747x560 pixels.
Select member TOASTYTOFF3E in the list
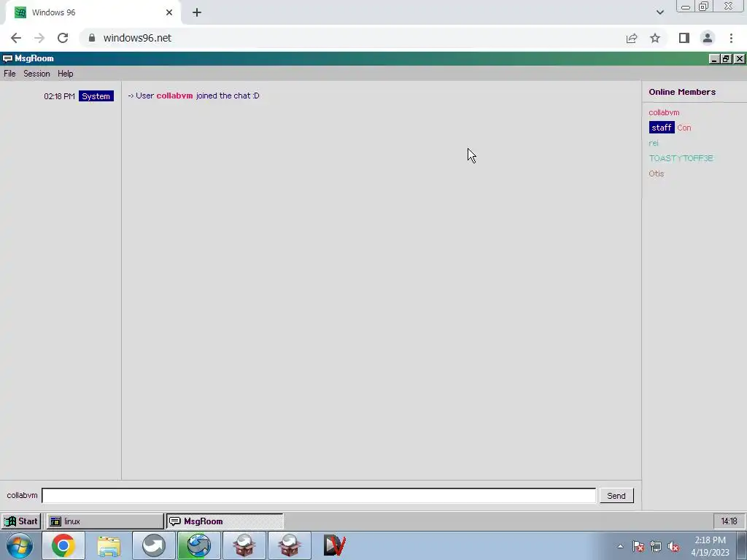[x=681, y=158]
